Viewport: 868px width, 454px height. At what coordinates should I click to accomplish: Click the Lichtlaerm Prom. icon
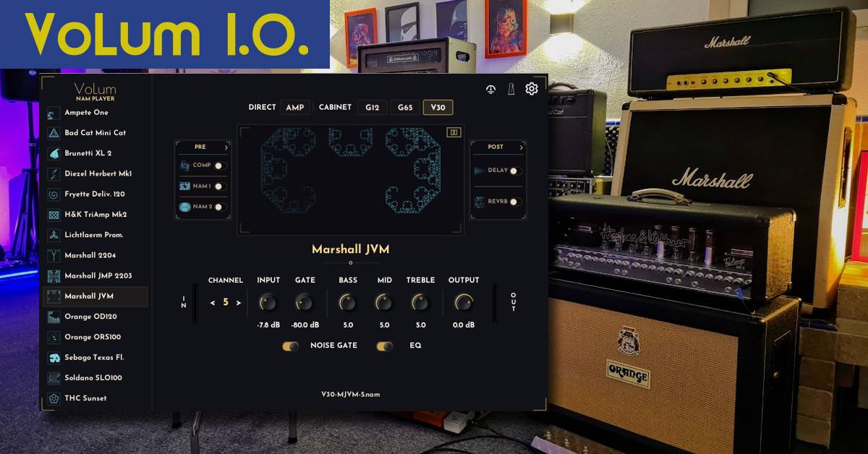pyautogui.click(x=54, y=235)
